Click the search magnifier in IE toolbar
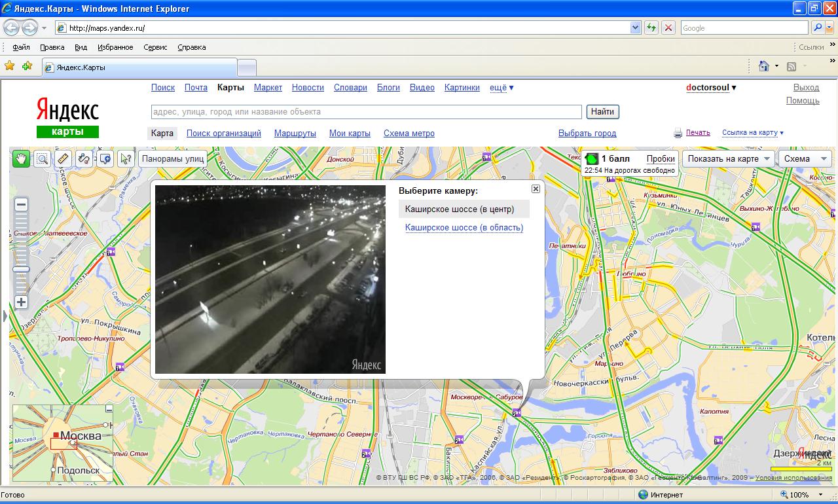Image resolution: width=838 pixels, height=504 pixels. point(818,28)
